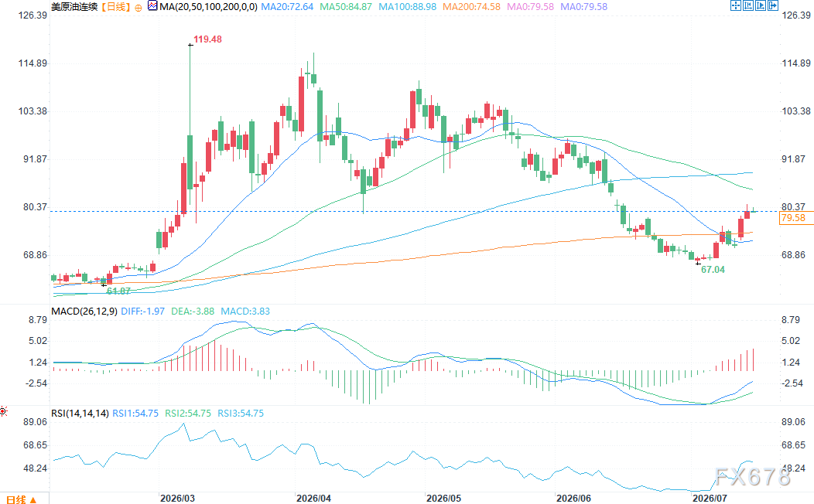Click the play-forward chart icon
814x504 pixels.
[x=761, y=5]
